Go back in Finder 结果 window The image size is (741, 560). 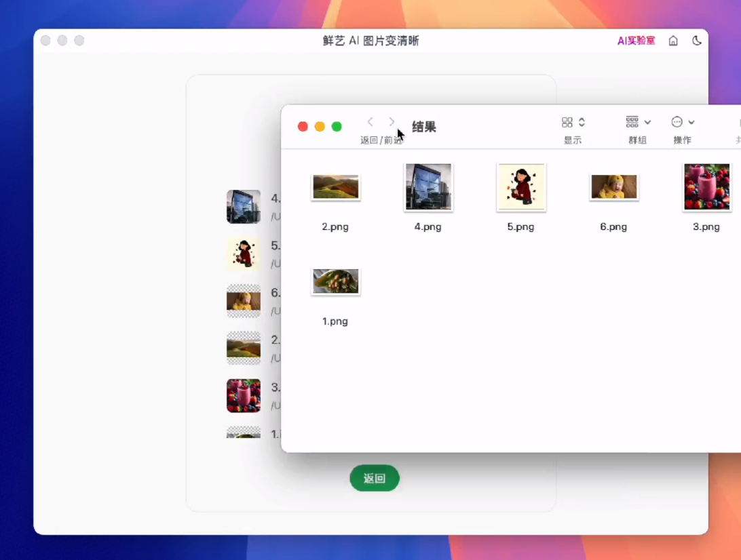pos(370,122)
